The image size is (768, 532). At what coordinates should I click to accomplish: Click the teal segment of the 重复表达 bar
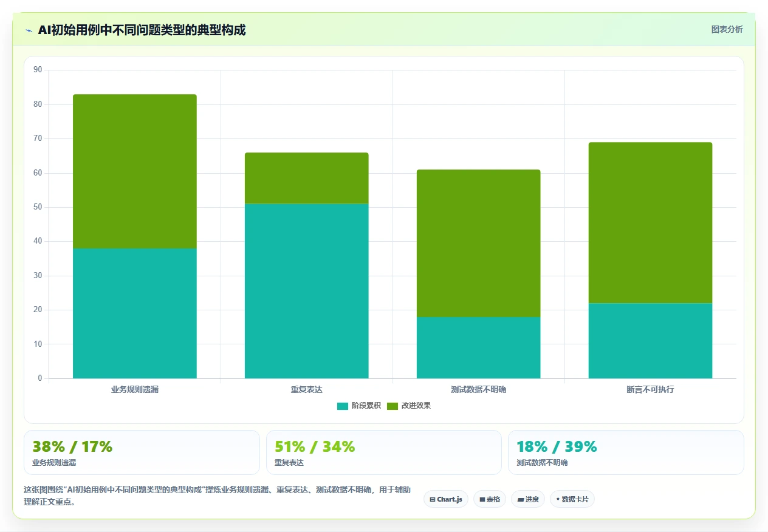pos(307,291)
